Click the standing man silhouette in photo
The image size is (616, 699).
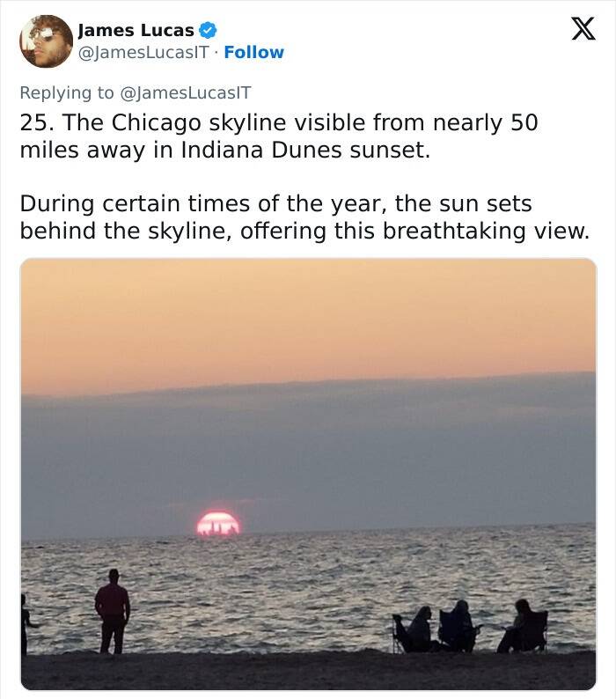(113, 611)
